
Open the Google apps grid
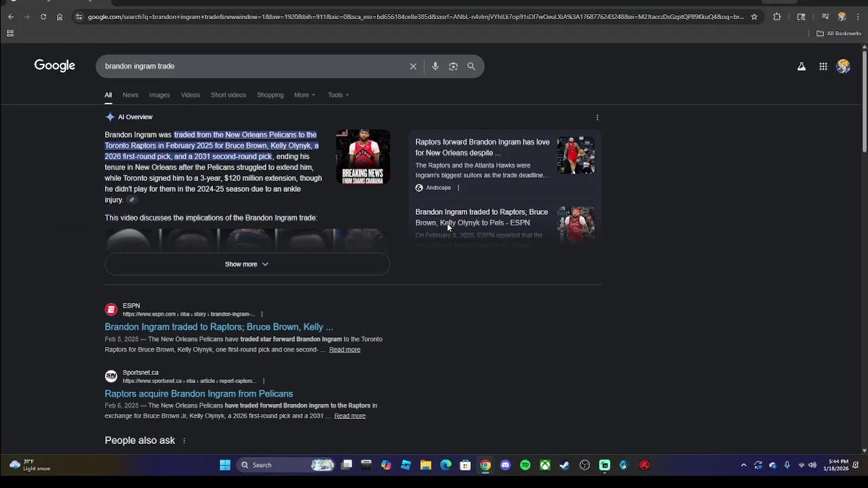(x=823, y=66)
